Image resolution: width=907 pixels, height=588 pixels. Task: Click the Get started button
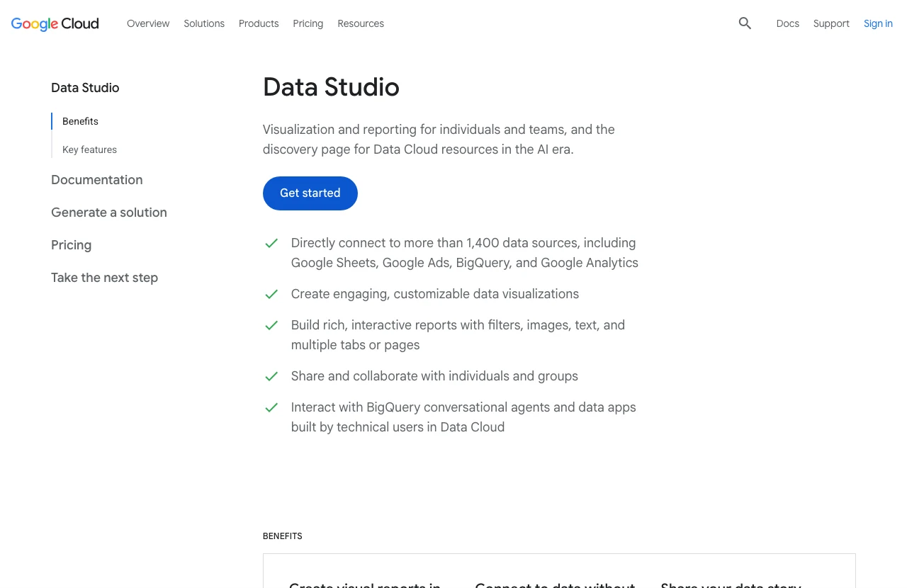tap(310, 193)
